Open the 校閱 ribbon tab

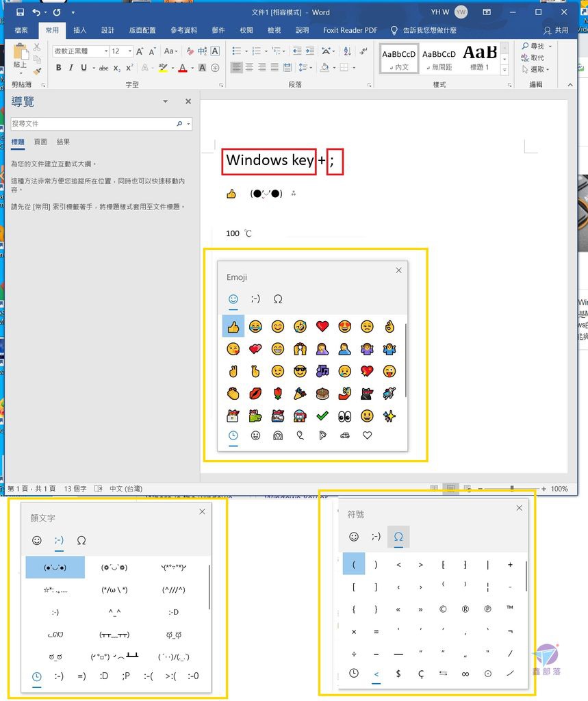click(246, 30)
